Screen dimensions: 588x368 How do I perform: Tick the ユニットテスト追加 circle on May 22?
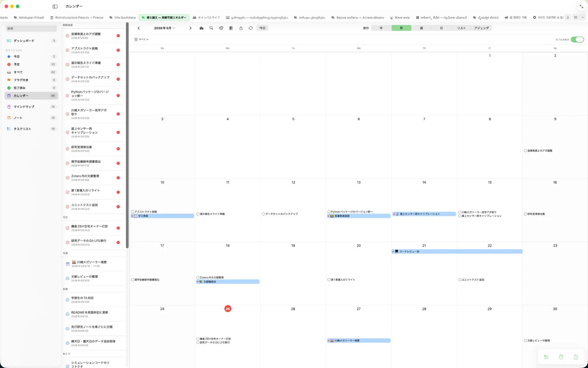(460, 280)
